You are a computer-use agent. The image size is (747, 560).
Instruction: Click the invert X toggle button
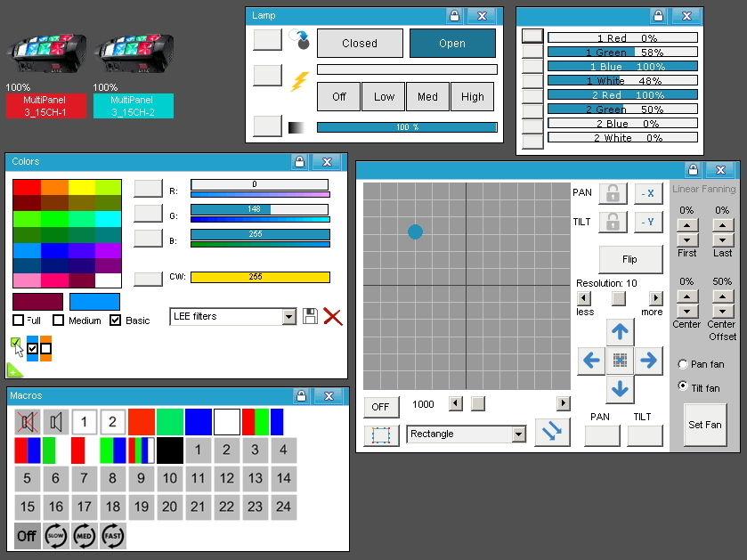point(648,193)
